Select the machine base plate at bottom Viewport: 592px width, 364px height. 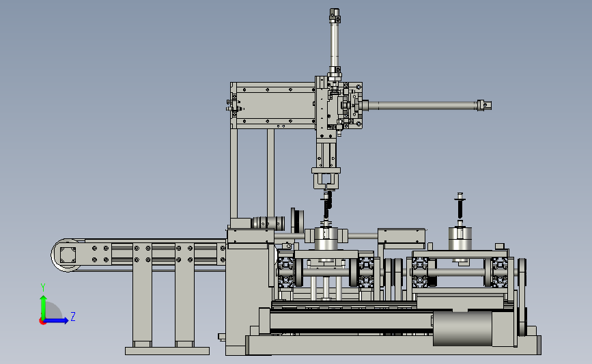point(393,345)
